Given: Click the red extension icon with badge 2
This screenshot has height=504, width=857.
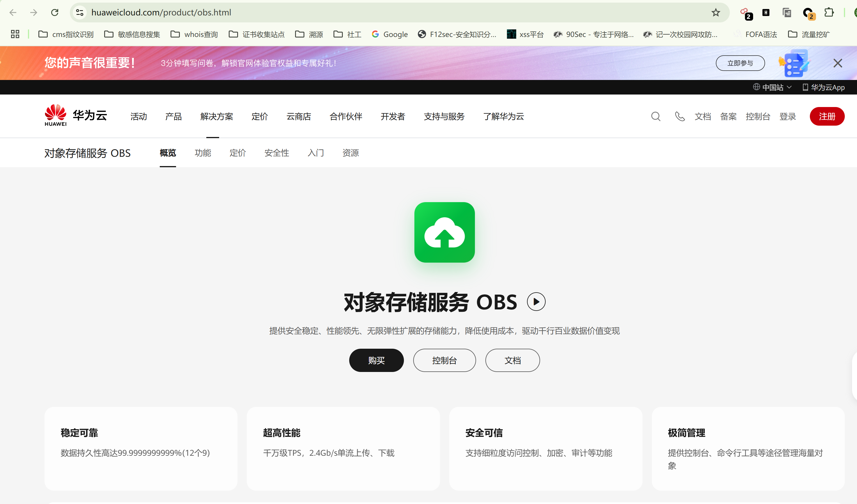Looking at the screenshot, I should [746, 14].
